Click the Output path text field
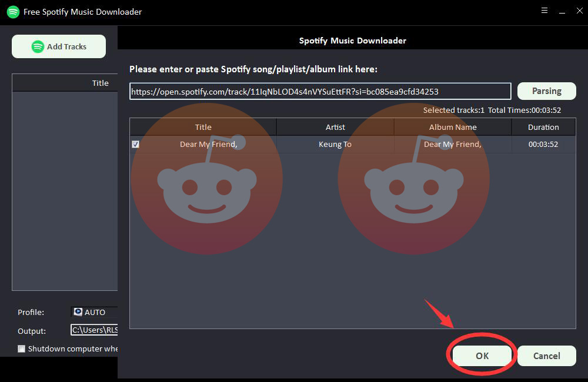This screenshot has width=588, height=382. click(94, 330)
